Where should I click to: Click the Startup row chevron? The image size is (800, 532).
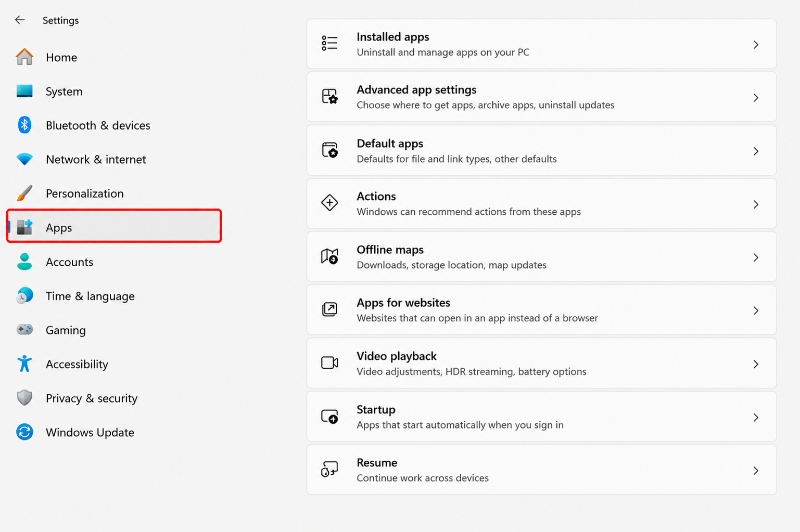756,418
